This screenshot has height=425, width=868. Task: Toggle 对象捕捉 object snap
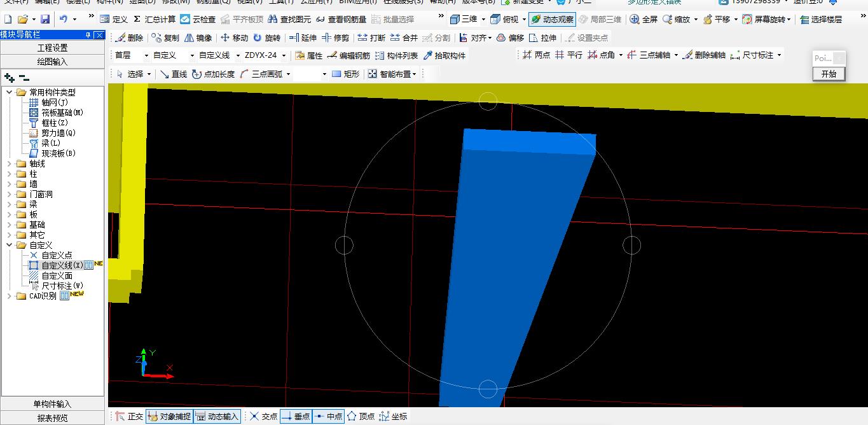point(169,417)
